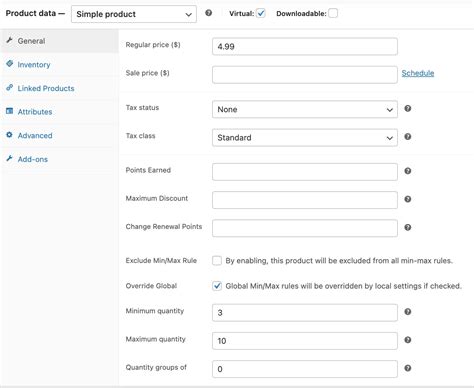This screenshot has height=388, width=474.
Task: Click the 'By enabling, this product will be excluded' text
Action: pos(339,261)
